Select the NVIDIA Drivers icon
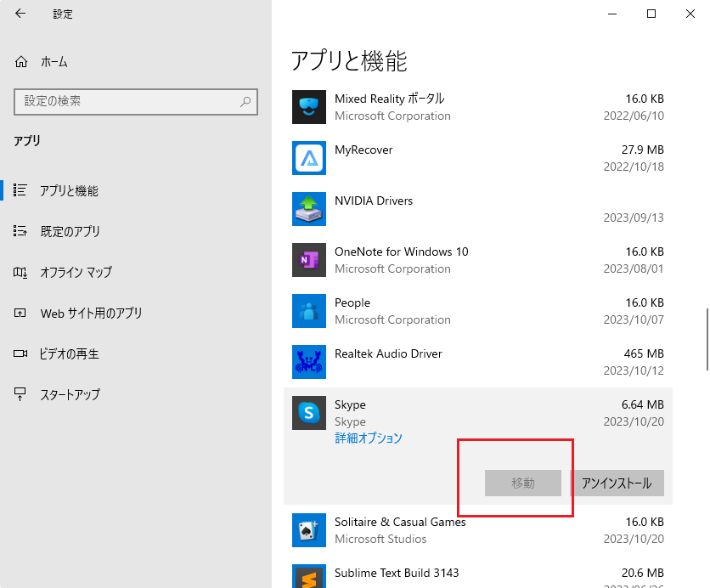This screenshot has width=710, height=588. pyautogui.click(x=308, y=209)
